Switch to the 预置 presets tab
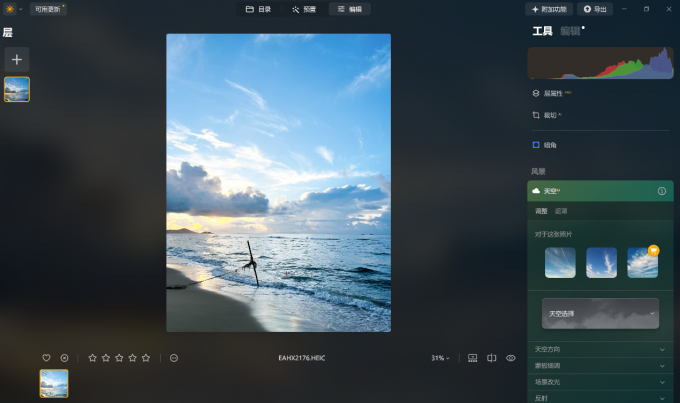The image size is (680, 403). 304,9
